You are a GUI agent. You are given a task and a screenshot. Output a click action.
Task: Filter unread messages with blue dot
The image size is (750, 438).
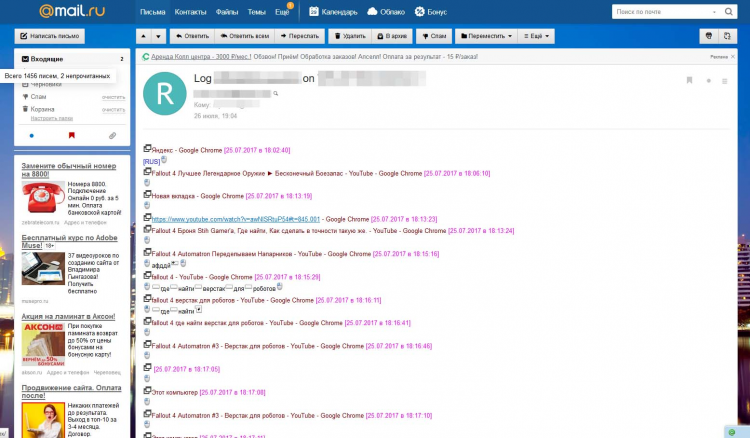click(32, 136)
